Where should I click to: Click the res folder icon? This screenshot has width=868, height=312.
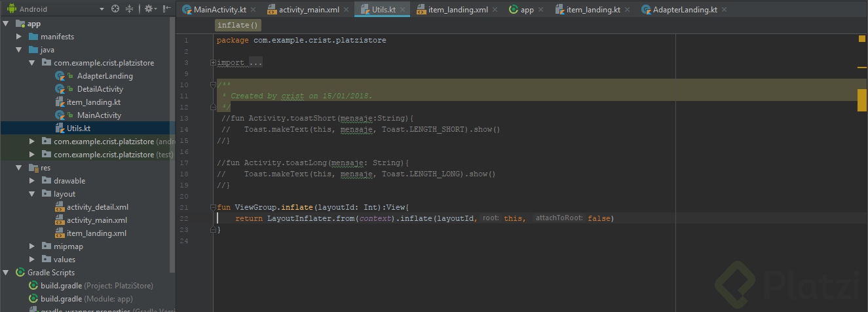33,168
